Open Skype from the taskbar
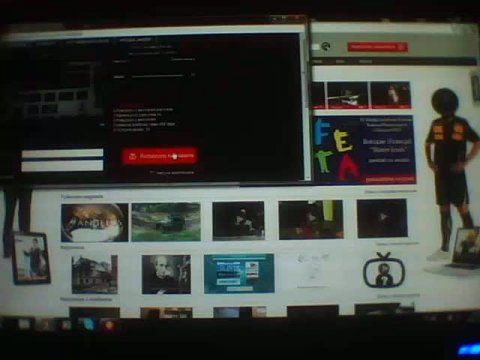 89,323
